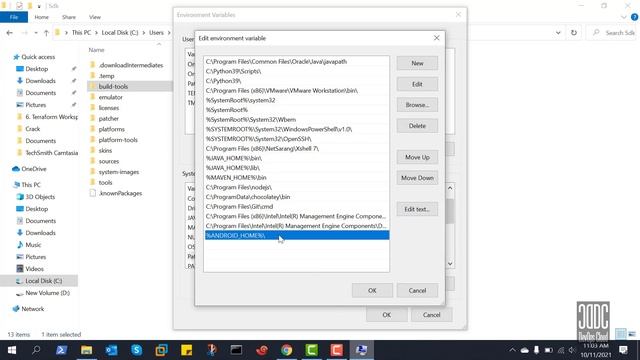This screenshot has height=360, width=640.
Task: Select the OpenSSH path entry
Action: point(297,139)
